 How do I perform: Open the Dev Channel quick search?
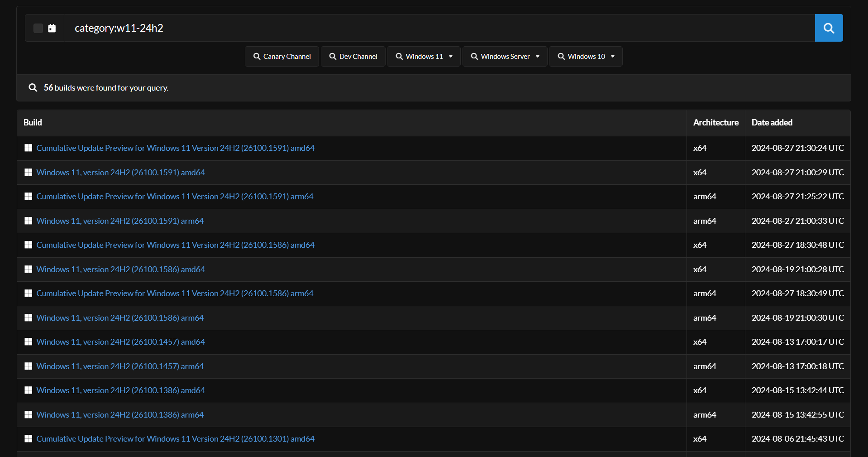coord(353,57)
